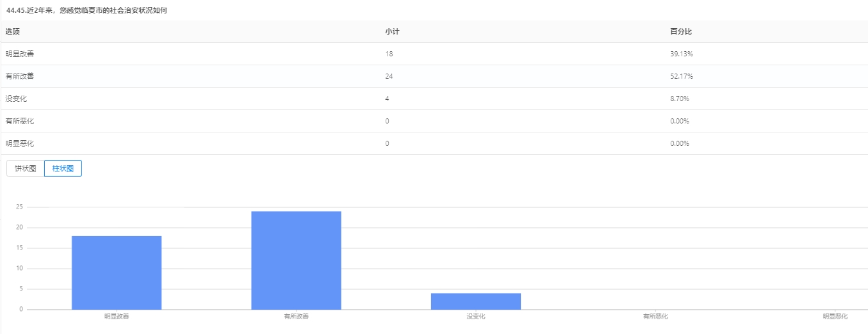Select the 明显改善 row in the table
Screen dimensions: 868x334
20,54
